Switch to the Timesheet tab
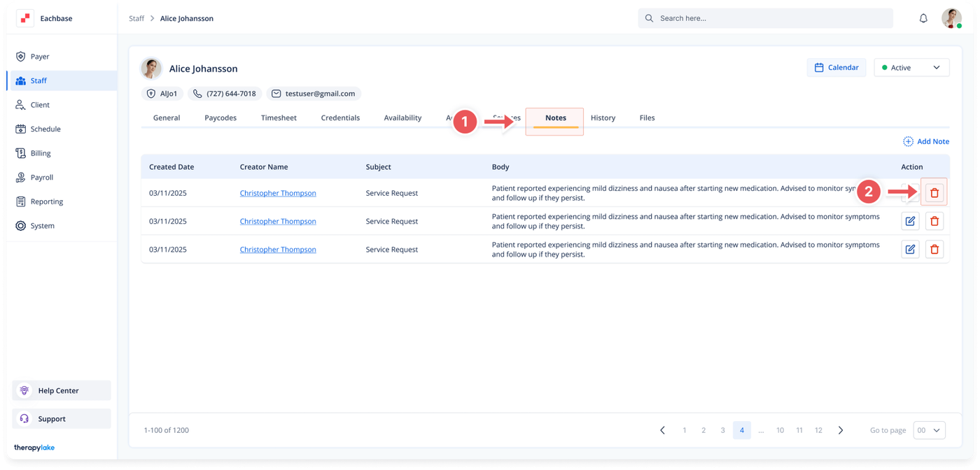The width and height of the screenshot is (980, 470). [279, 118]
